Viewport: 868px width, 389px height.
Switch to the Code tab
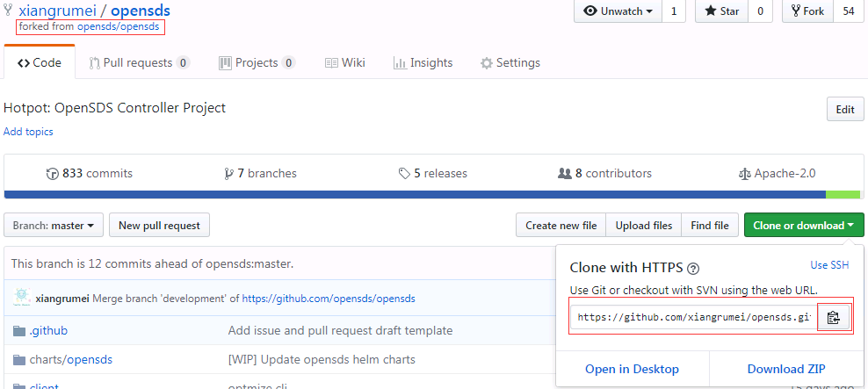40,62
